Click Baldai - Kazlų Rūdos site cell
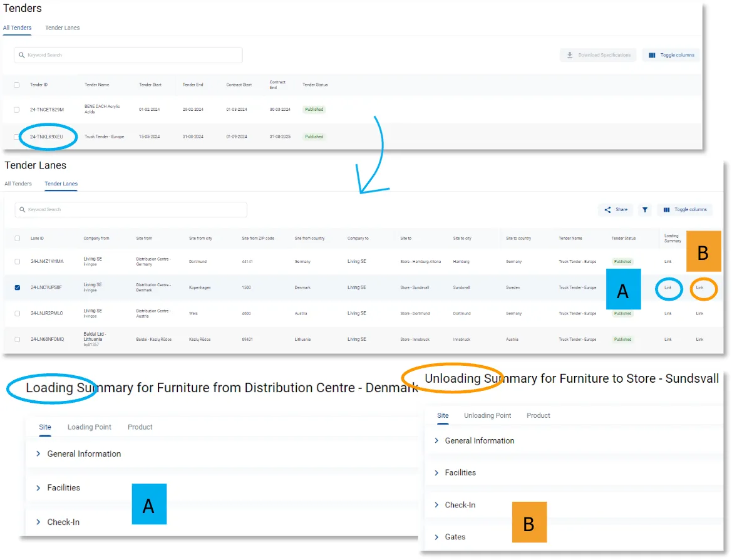The image size is (732, 560). coord(153,340)
